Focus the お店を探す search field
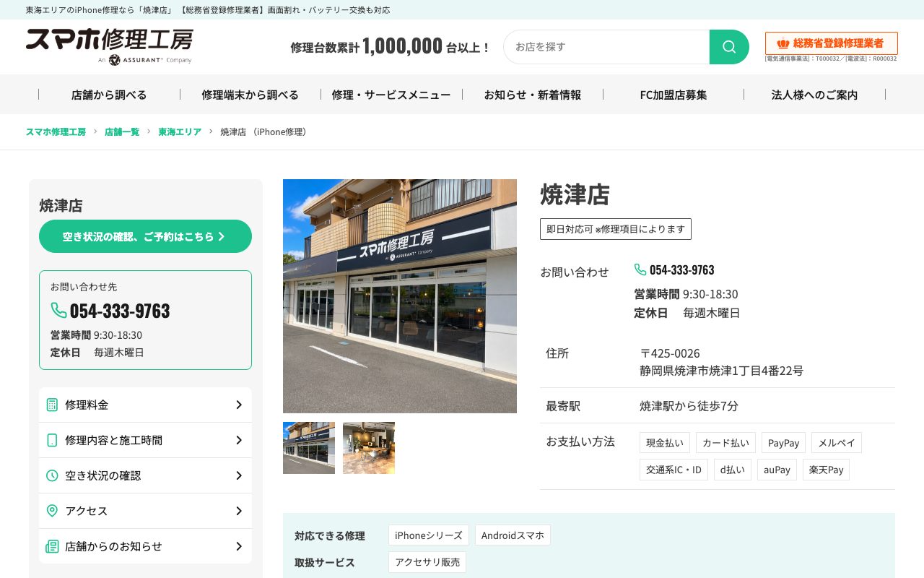This screenshot has height=578, width=924. [x=606, y=47]
